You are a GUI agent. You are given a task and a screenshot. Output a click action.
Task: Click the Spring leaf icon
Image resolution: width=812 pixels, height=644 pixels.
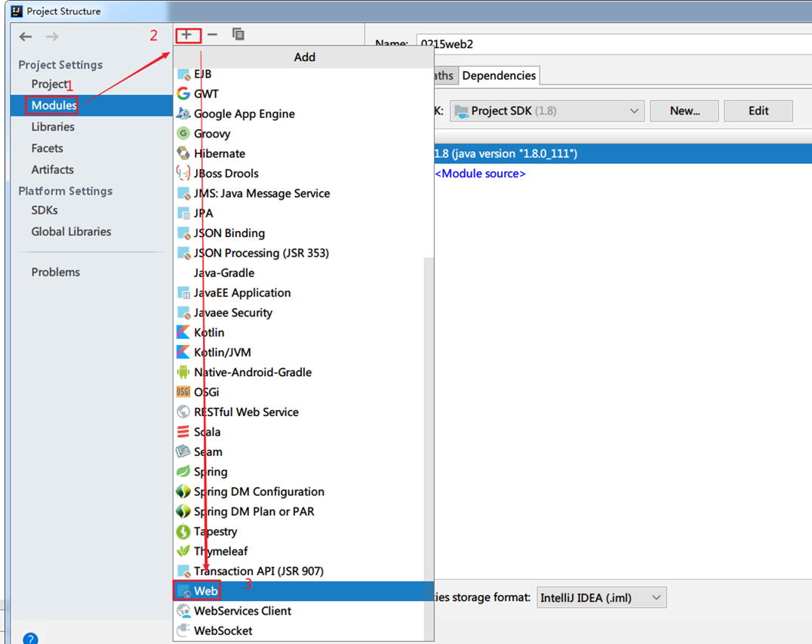point(183,471)
